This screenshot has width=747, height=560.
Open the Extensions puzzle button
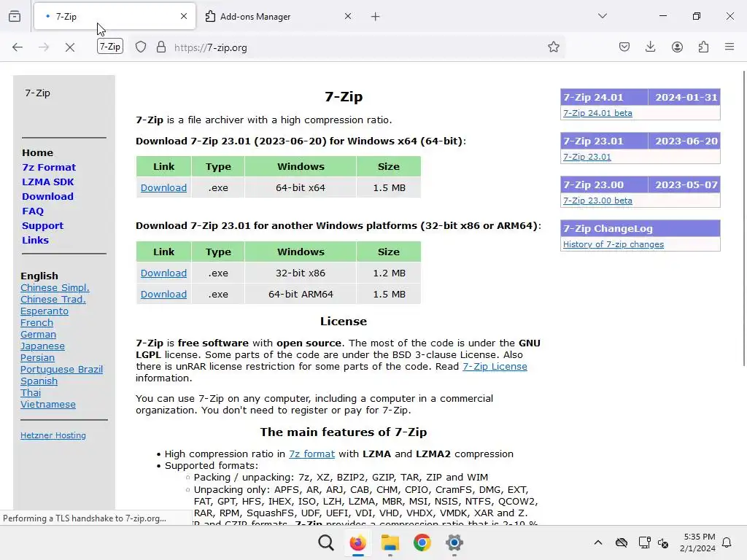[x=703, y=47]
